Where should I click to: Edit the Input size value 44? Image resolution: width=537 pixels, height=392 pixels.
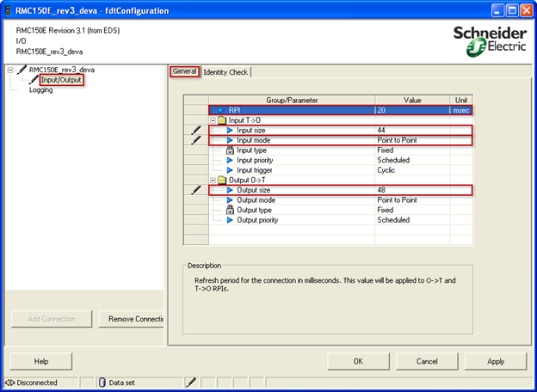(x=412, y=131)
